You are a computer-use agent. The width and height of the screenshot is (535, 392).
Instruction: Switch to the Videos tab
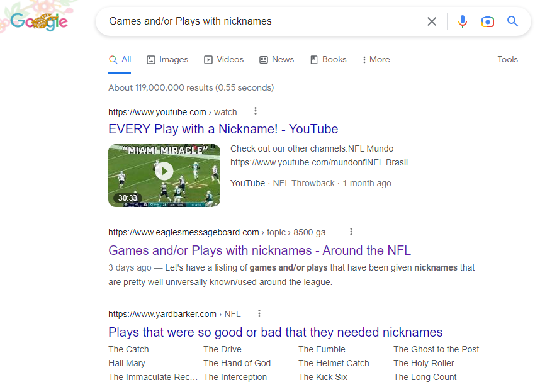coord(223,59)
